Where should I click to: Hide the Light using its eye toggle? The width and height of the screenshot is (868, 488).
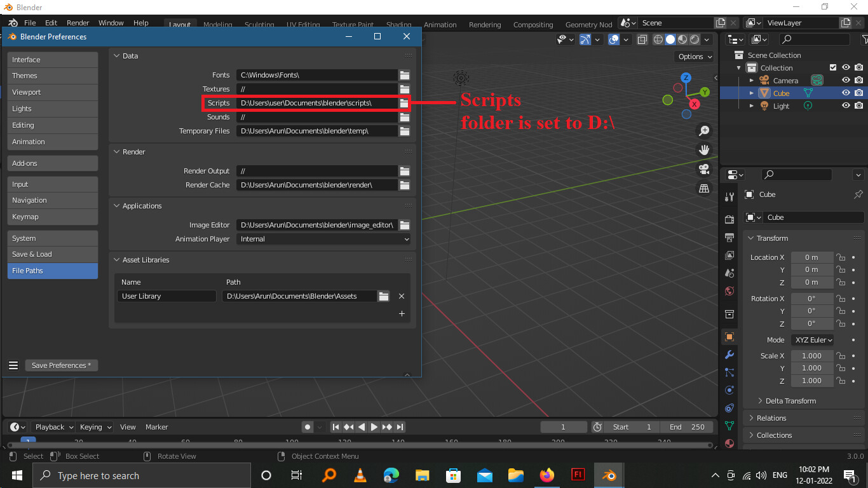[845, 105]
